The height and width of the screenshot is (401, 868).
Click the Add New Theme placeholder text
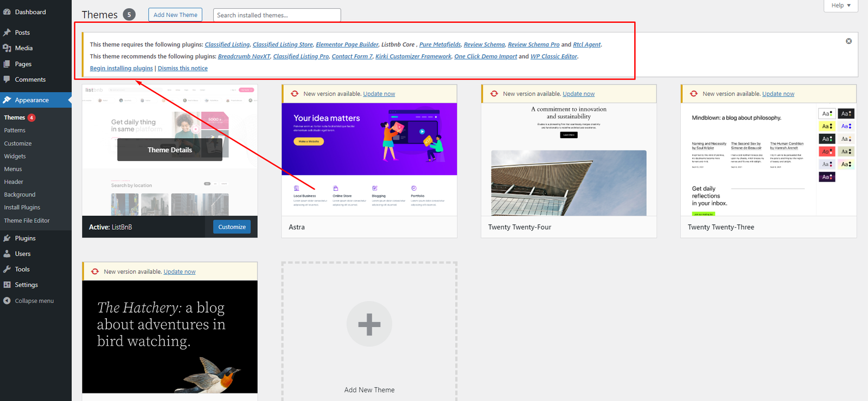369,390
